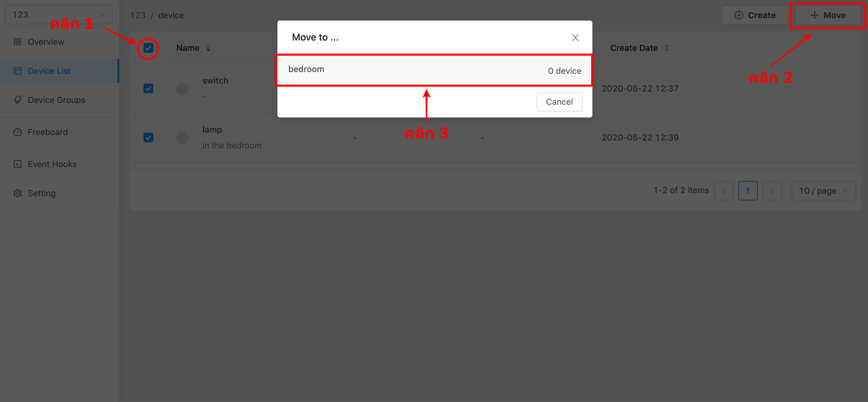Click the page 1 pagination button
The image size is (868, 402).
748,191
